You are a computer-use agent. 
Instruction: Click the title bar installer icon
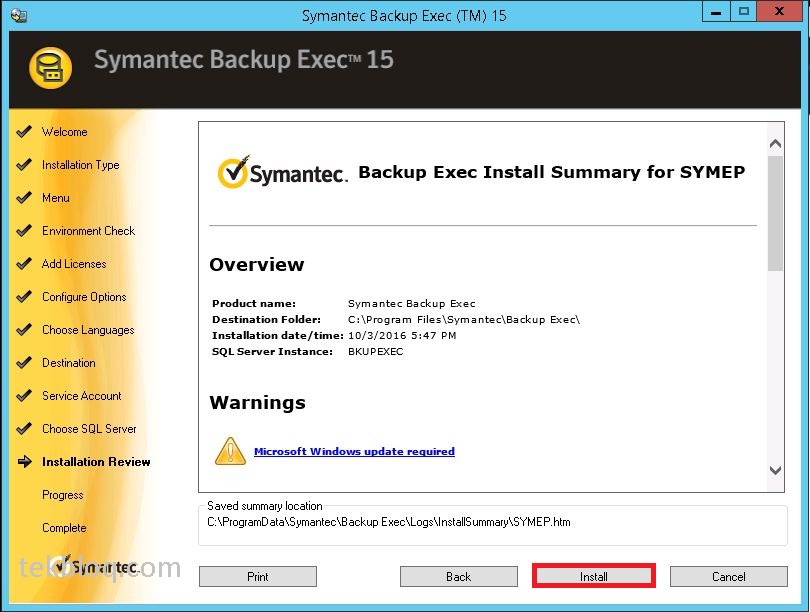[x=19, y=15]
